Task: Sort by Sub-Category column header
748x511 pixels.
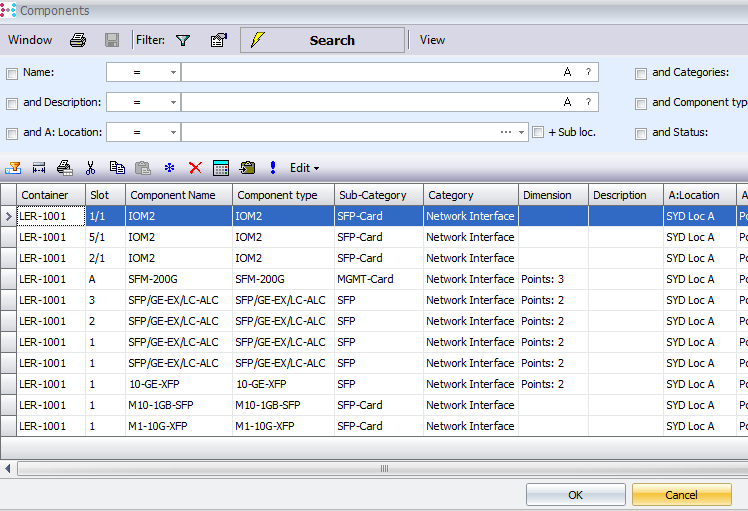Action: click(x=379, y=195)
